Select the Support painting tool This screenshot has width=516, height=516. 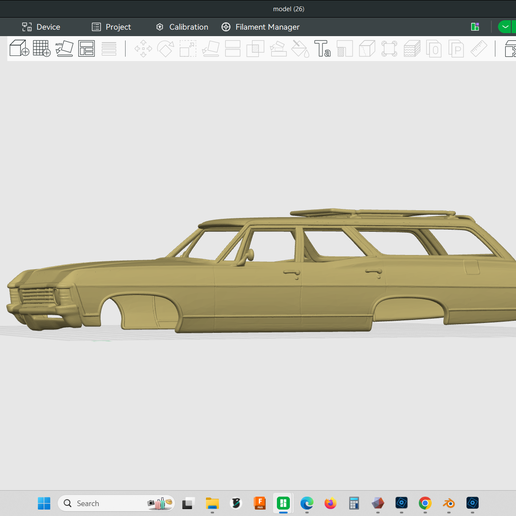pos(278,49)
